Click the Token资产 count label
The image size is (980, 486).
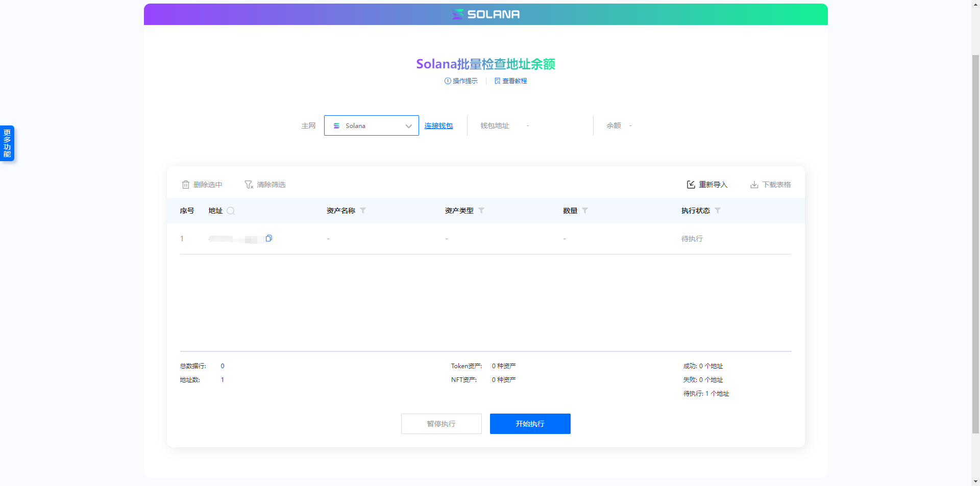467,366
